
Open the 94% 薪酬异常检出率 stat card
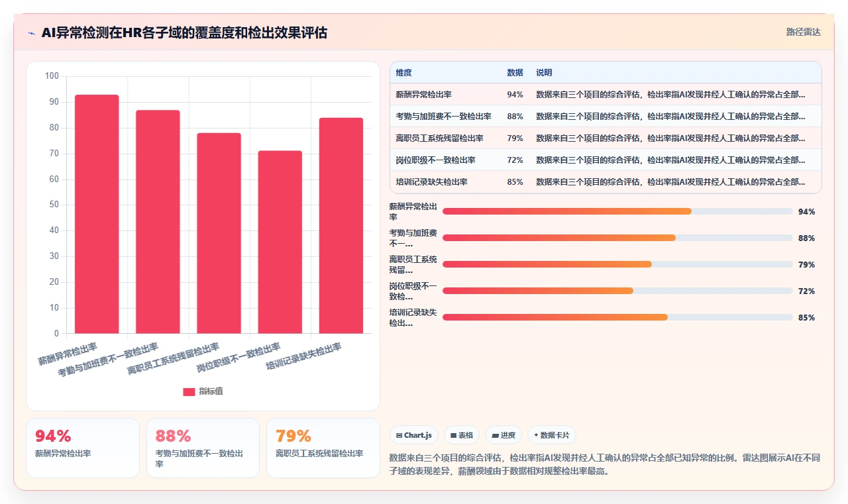click(x=83, y=448)
